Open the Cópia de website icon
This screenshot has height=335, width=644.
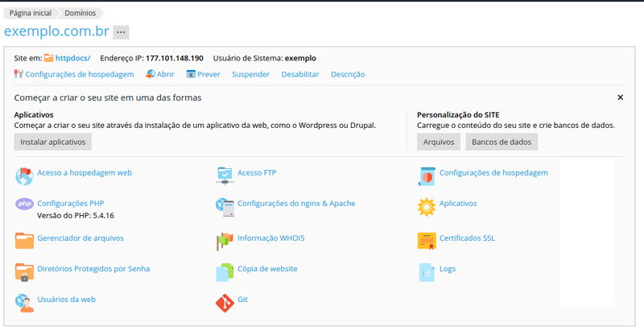click(225, 271)
